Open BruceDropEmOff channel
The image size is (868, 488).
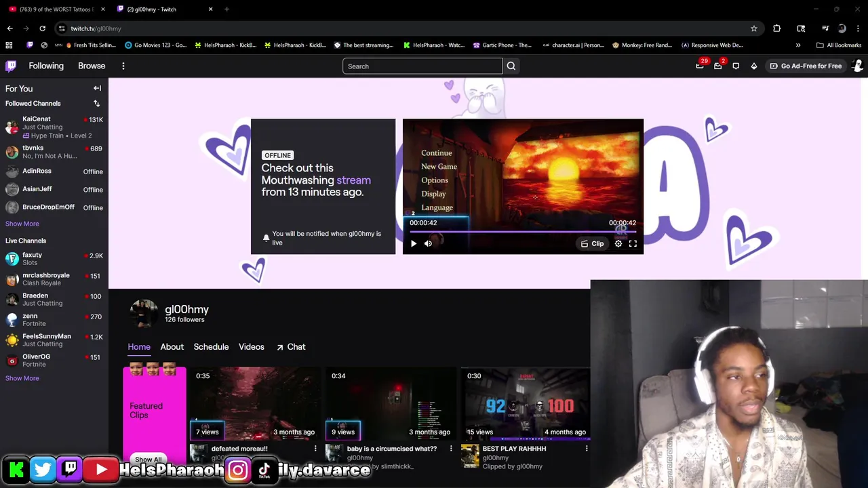click(54, 207)
